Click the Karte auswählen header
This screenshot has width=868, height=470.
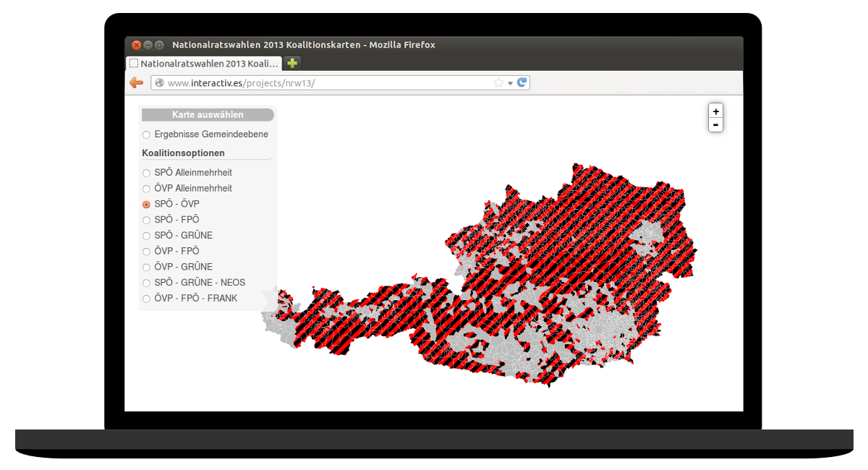(208, 115)
